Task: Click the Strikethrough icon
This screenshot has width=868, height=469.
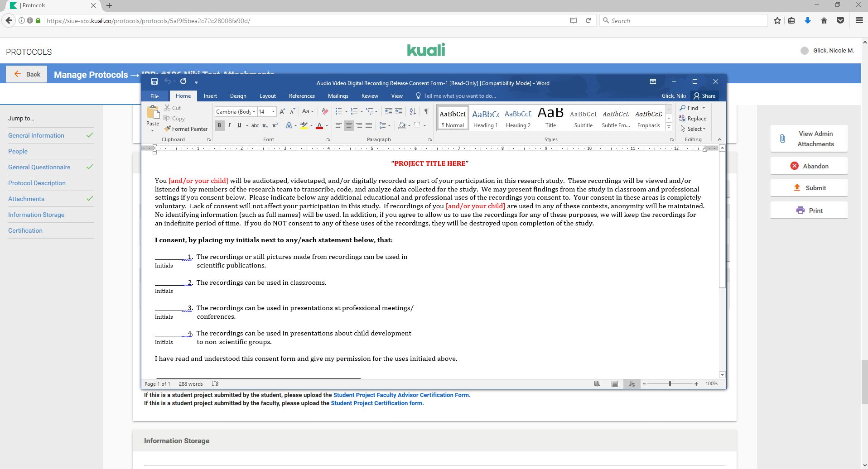Action: click(x=255, y=126)
